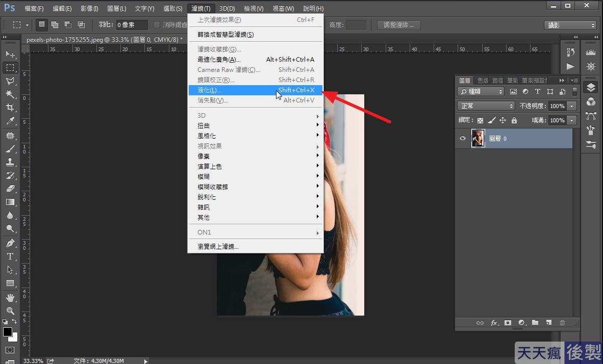Viewport: 603px width, 364px height.
Task: Toggle lock all padlock icon
Action: click(514, 120)
